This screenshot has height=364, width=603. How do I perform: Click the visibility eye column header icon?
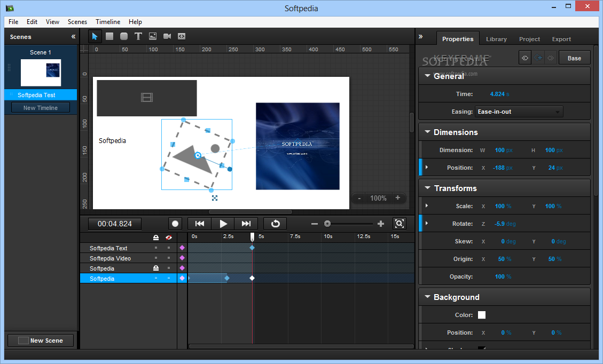coord(168,238)
